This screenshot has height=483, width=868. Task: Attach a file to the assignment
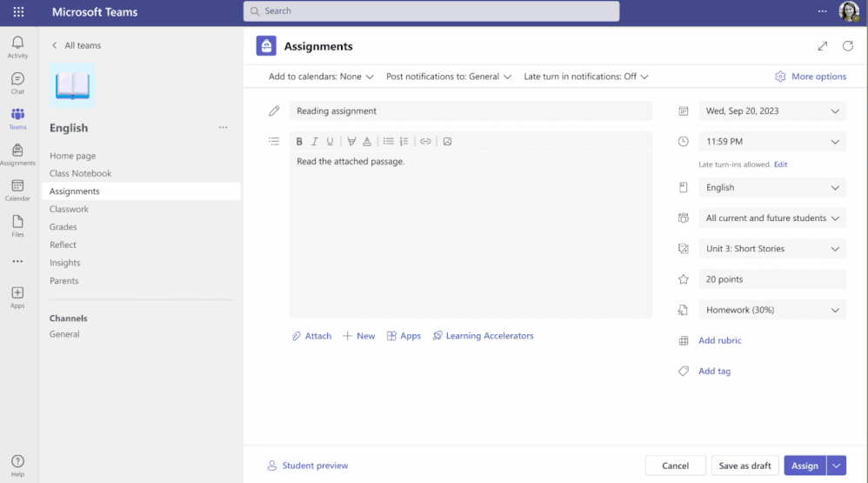pos(311,336)
